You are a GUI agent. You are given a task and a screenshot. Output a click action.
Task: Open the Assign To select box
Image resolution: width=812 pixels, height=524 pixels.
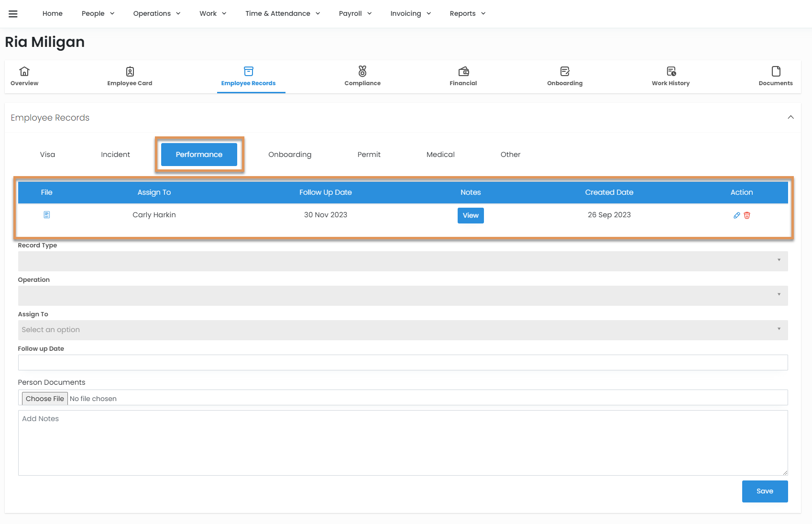tap(403, 330)
